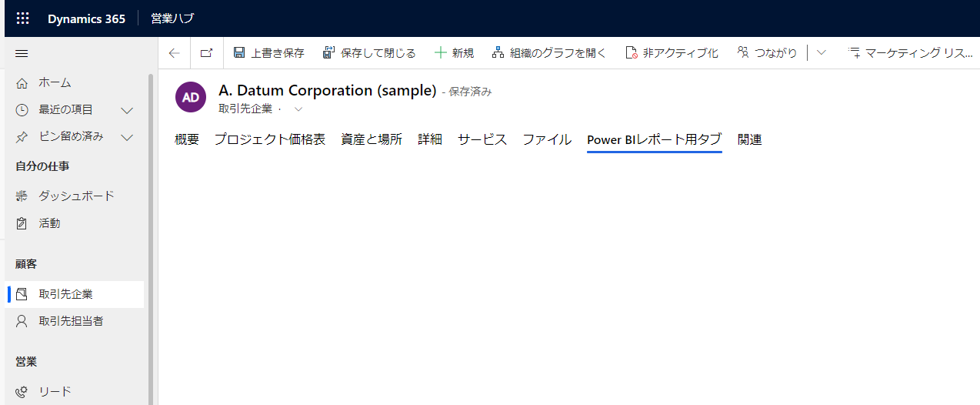The image size is (980, 405).
Task: Switch to the 資産と場所 tab
Action: (372, 139)
